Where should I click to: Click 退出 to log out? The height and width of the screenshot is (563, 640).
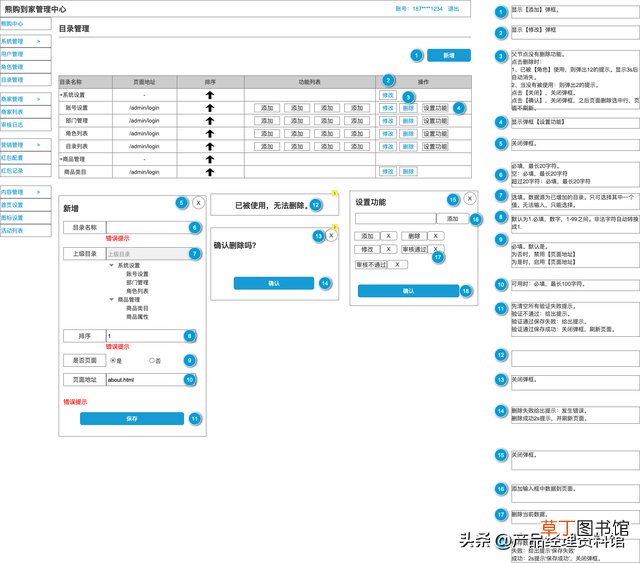[x=453, y=9]
